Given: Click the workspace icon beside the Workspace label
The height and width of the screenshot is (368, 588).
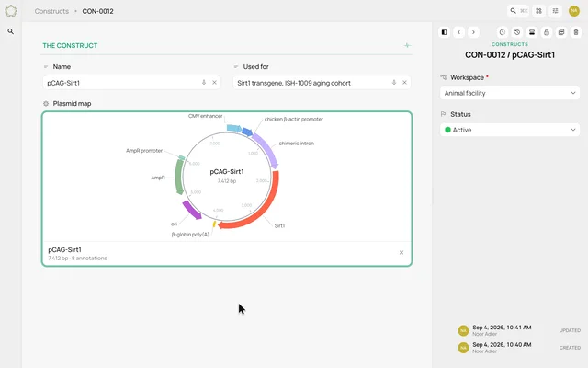Looking at the screenshot, I should point(443,77).
